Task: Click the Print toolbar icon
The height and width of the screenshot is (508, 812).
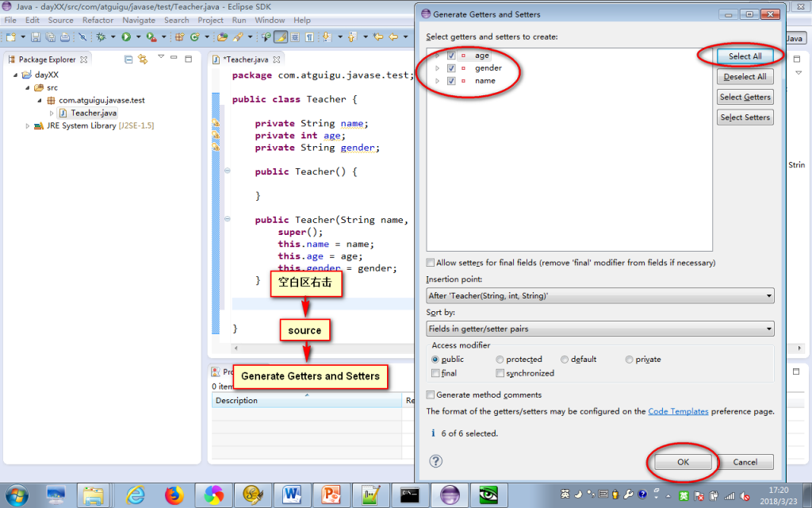Action: pos(65,37)
